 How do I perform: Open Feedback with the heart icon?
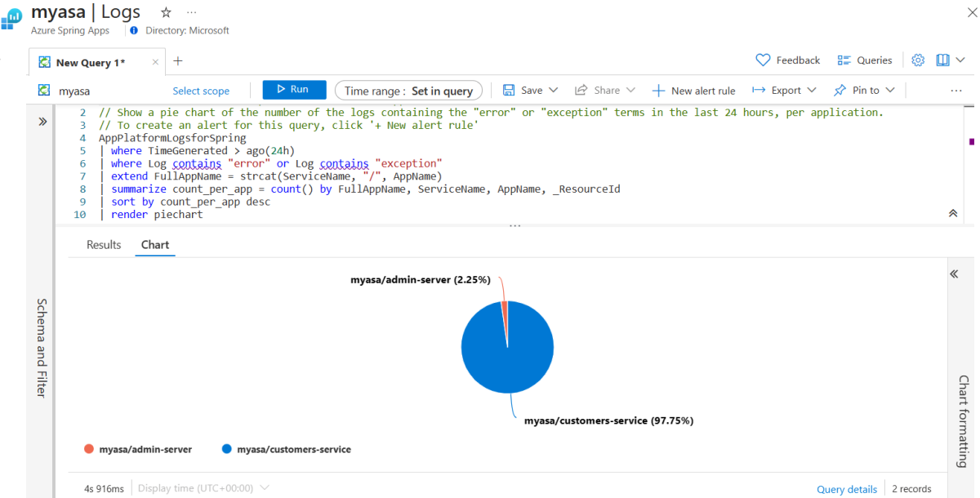coord(788,60)
